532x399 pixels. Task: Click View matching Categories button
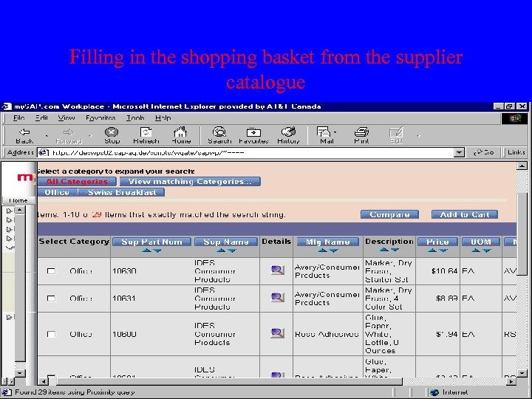coord(190,182)
